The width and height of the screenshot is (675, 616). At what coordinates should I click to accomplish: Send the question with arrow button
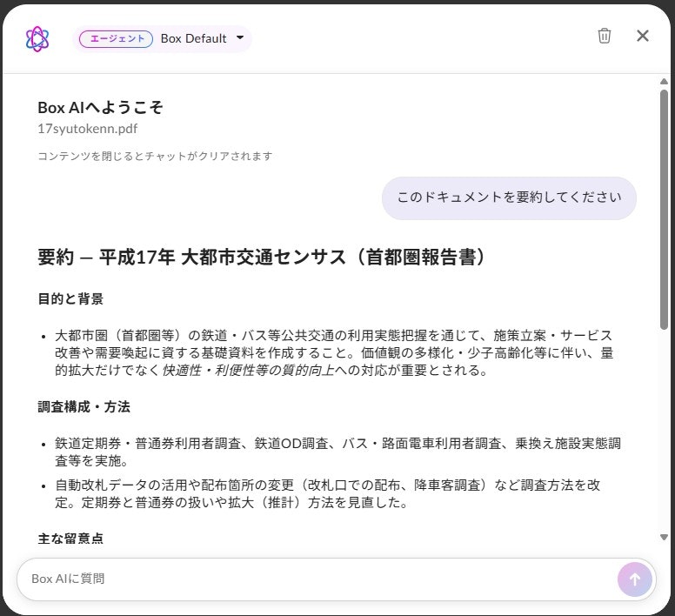coord(634,579)
